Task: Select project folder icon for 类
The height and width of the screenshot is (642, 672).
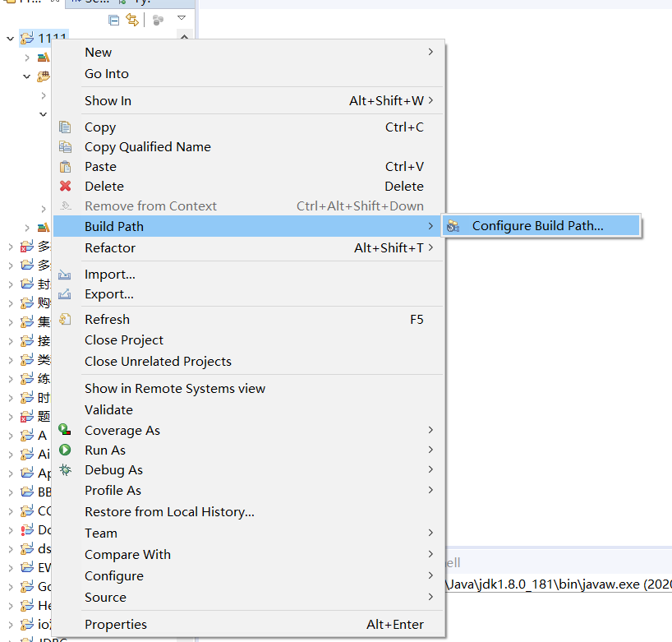Action: click(x=27, y=360)
